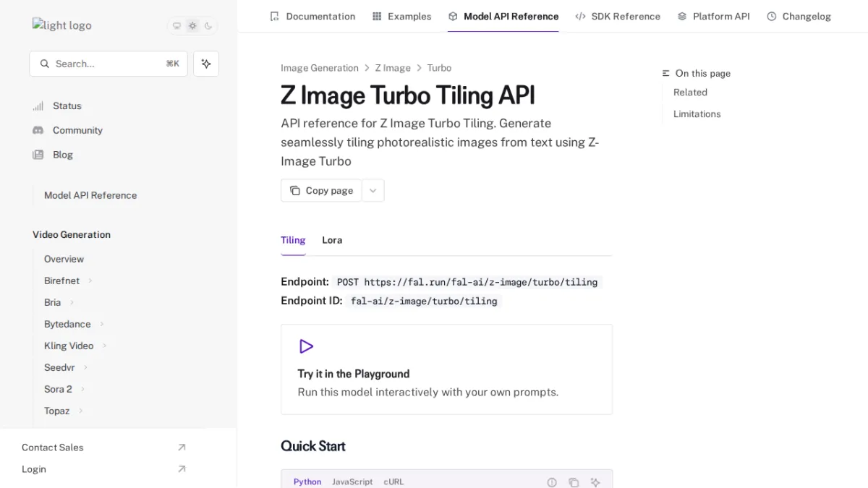Image resolution: width=868 pixels, height=488 pixels.
Task: Select Model API Reference in sidebar
Action: point(90,195)
